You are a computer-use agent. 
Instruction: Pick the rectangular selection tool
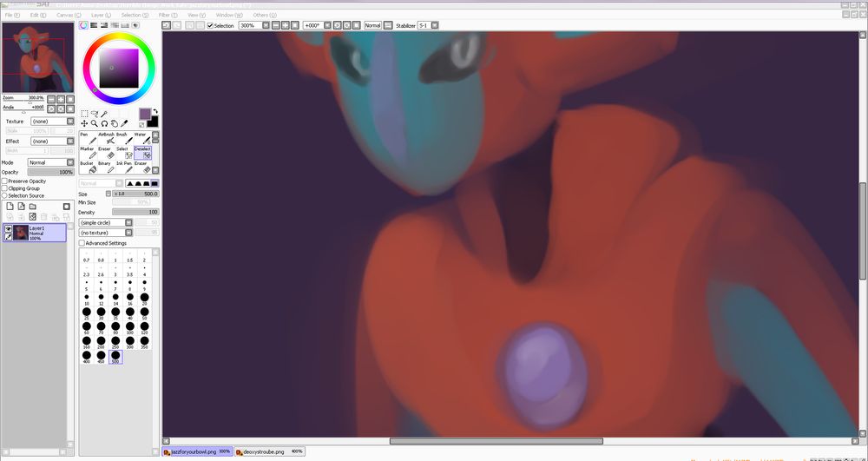84,114
